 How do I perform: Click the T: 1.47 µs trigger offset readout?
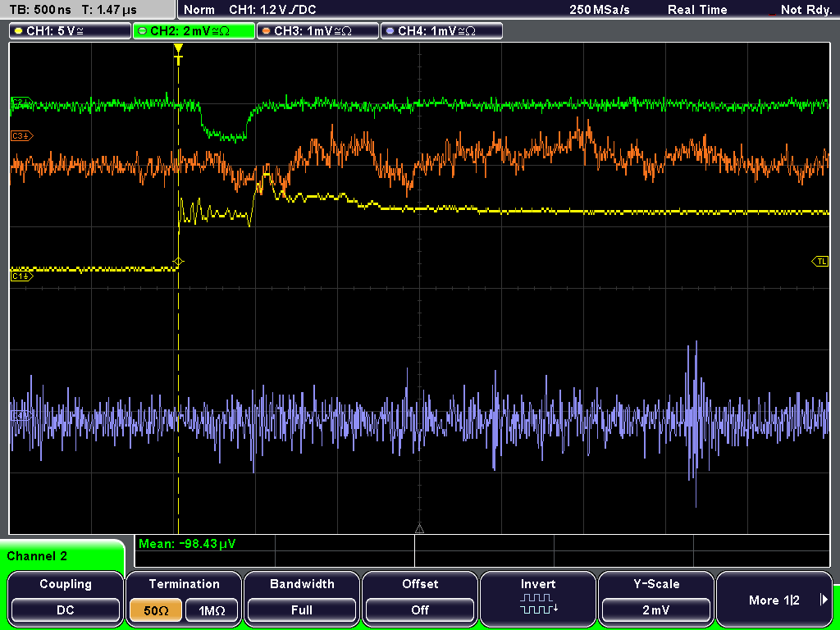(x=109, y=10)
